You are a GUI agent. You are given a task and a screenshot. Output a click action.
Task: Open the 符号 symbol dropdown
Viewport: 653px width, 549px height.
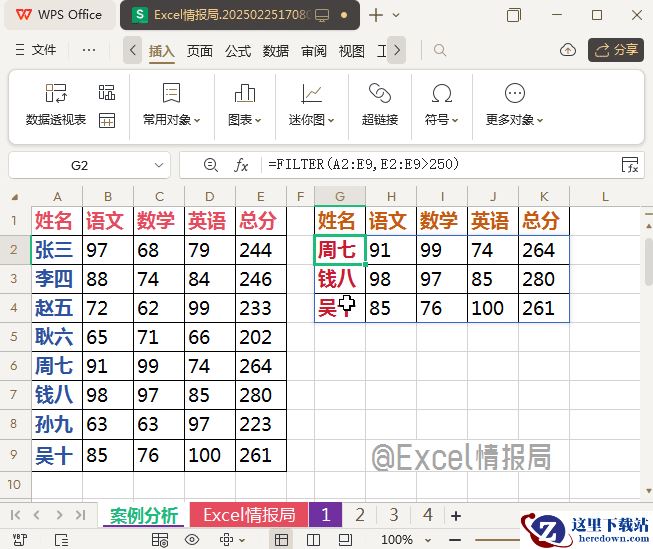441,104
